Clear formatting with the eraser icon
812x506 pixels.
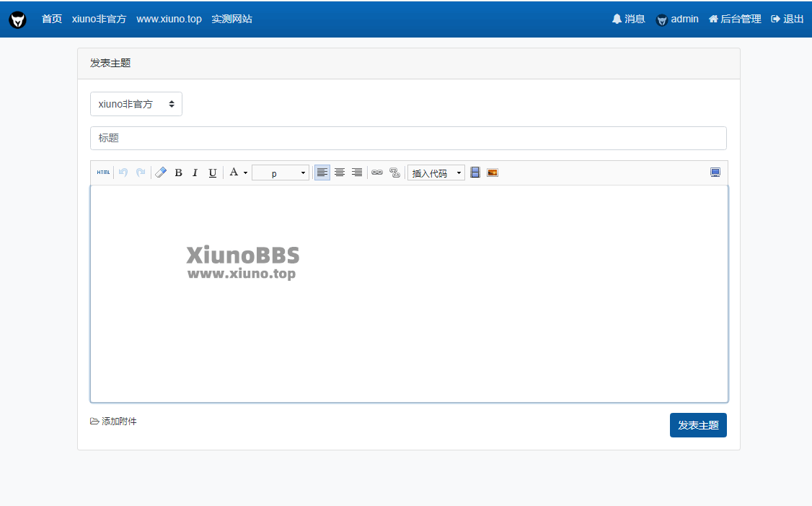161,173
